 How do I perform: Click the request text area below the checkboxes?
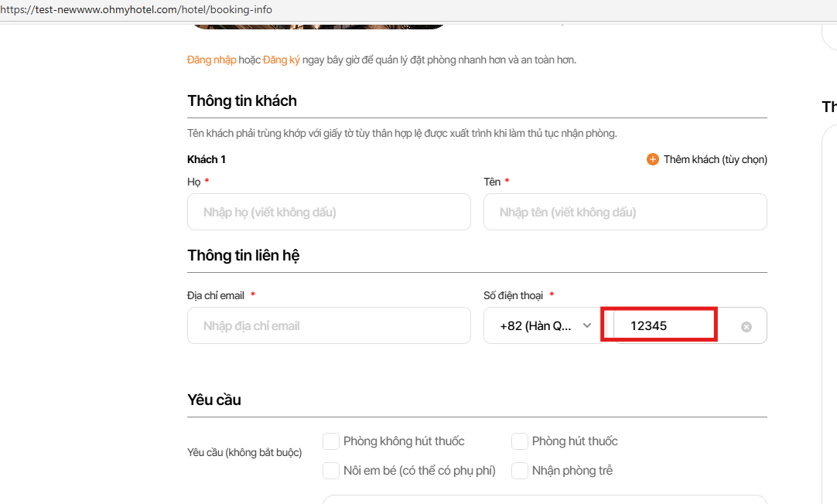click(545, 499)
